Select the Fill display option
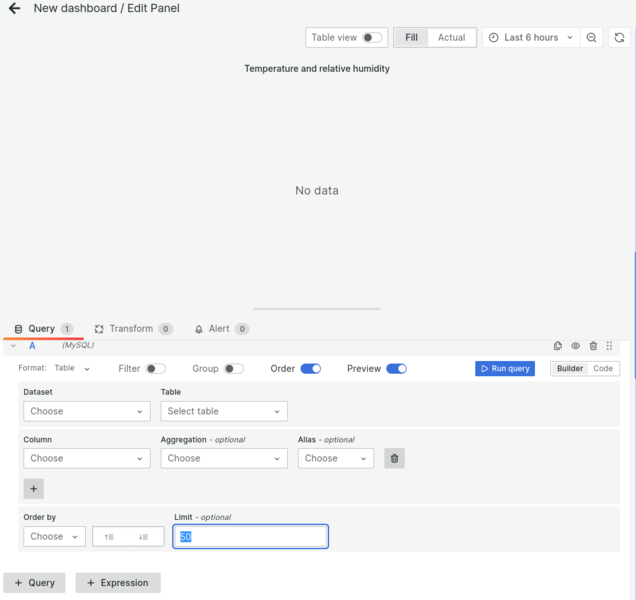Screen dimensions: 636x600 coord(411,38)
